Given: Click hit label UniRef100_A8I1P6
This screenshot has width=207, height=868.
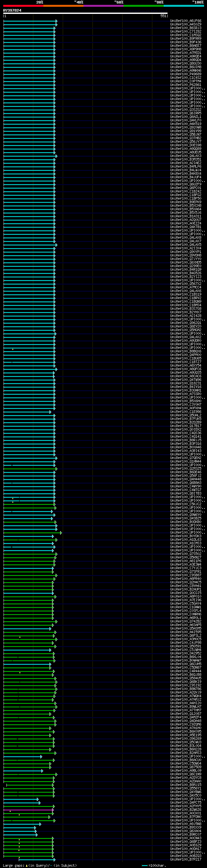Looking at the screenshot, I should pyautogui.click(x=186, y=561).
